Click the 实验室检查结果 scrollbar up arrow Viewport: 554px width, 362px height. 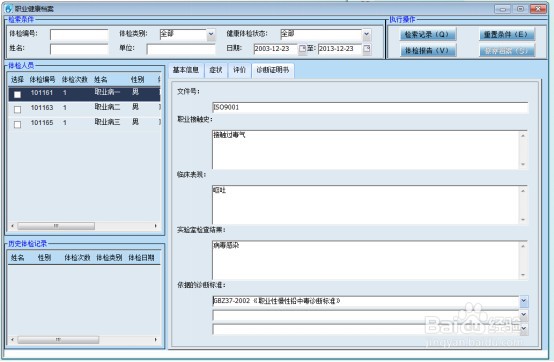[x=523, y=246]
